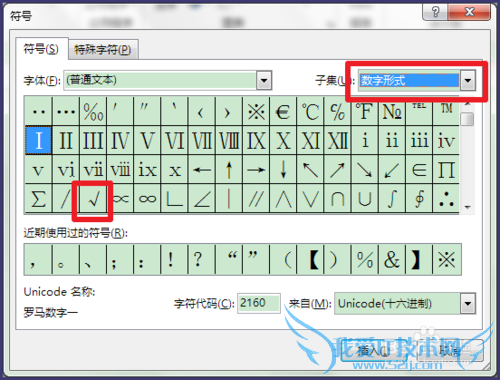Viewport: 500px width, 380px height.
Task: Select recently used question mark
Action: tap(202, 259)
